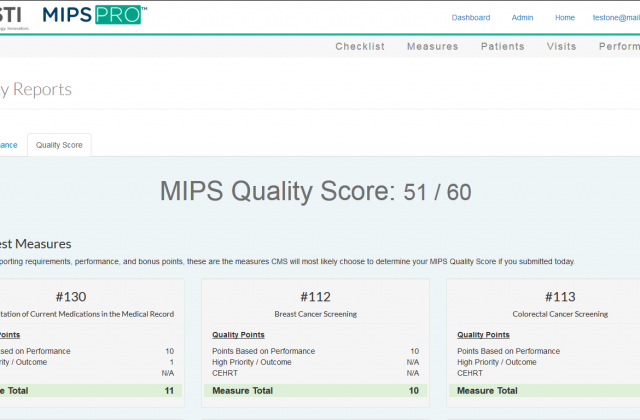Viewport: 640px width, 420px height.
Task: Switch to the Quality Score tab
Action: click(59, 145)
